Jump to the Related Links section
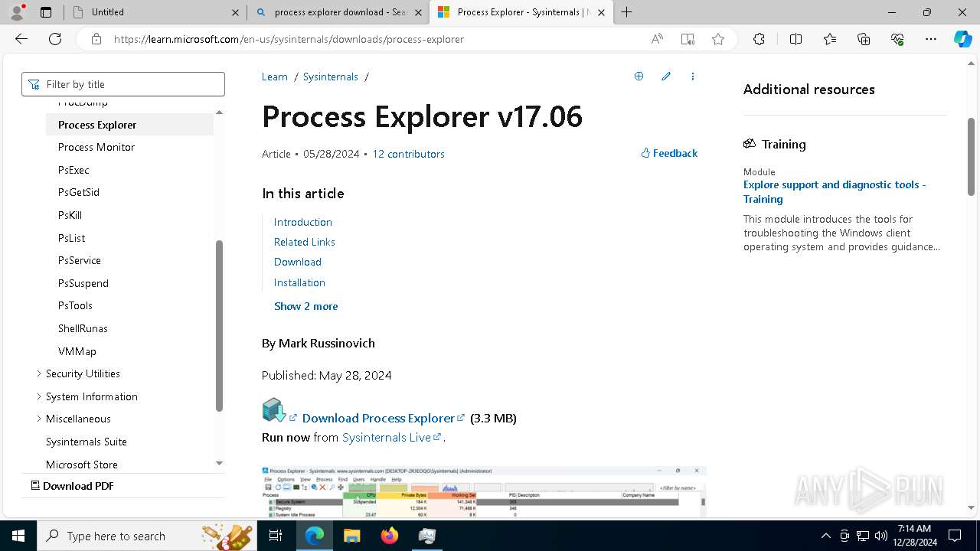 [305, 242]
